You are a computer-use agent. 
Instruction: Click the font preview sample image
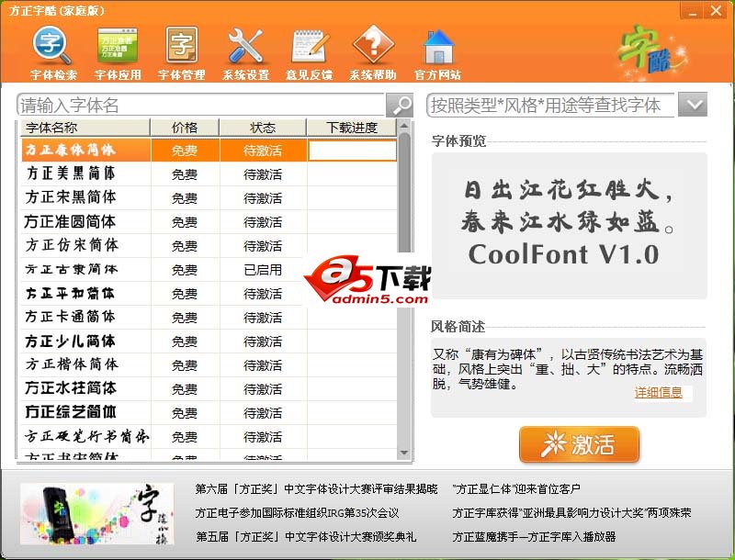pyautogui.click(x=569, y=226)
